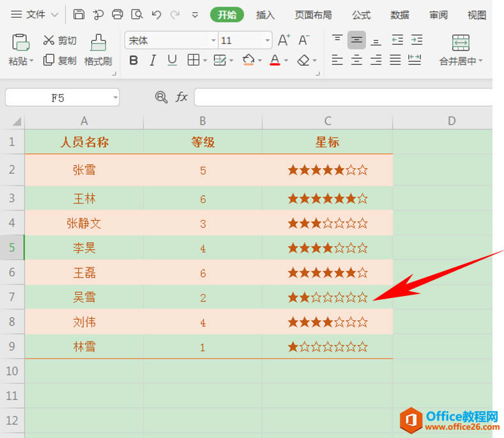Toggle align right
The width and height of the screenshot is (504, 438).
pos(376,60)
